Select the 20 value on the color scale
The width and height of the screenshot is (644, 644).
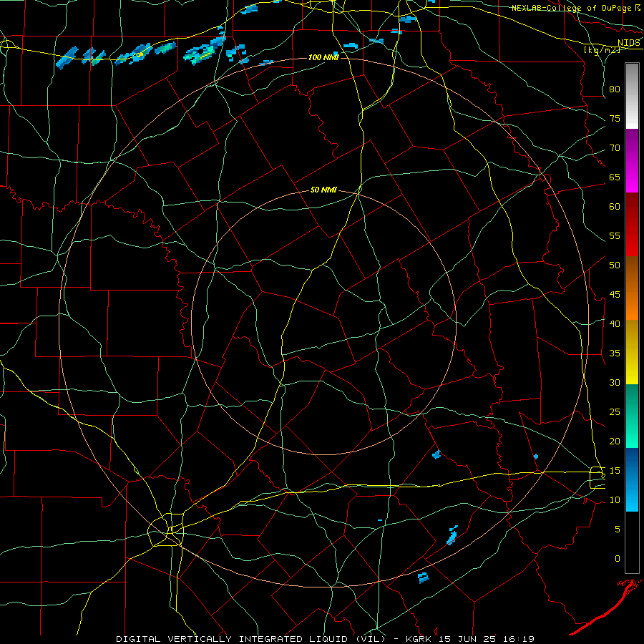click(x=615, y=441)
